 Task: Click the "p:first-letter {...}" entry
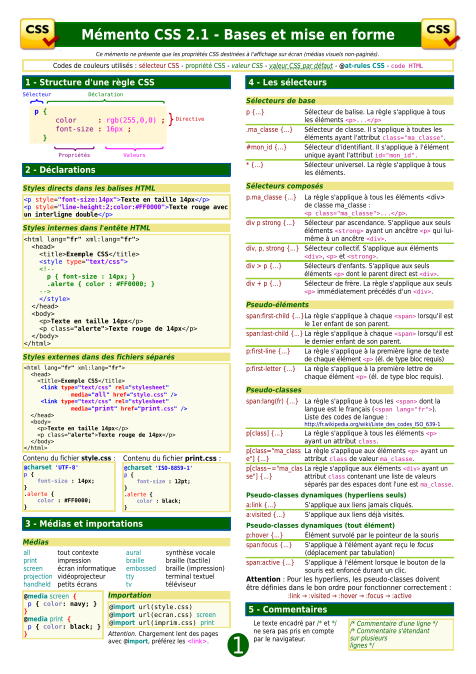pos(270,369)
